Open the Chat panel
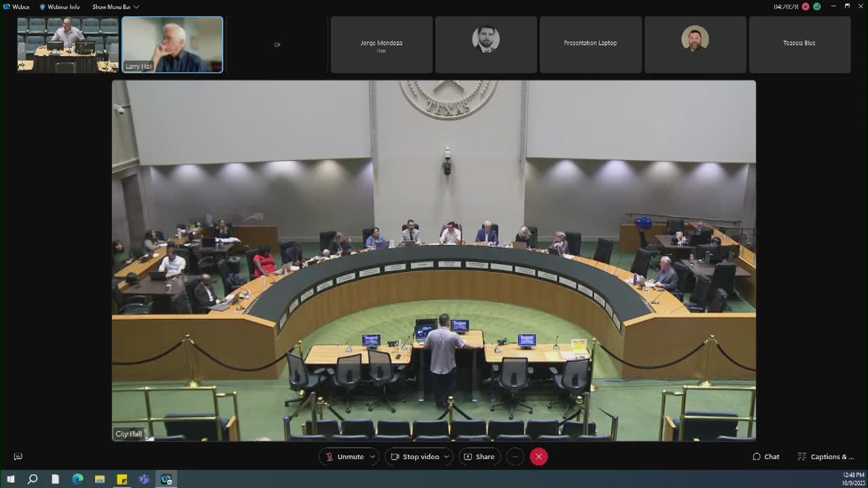868x488 pixels. coord(766,457)
